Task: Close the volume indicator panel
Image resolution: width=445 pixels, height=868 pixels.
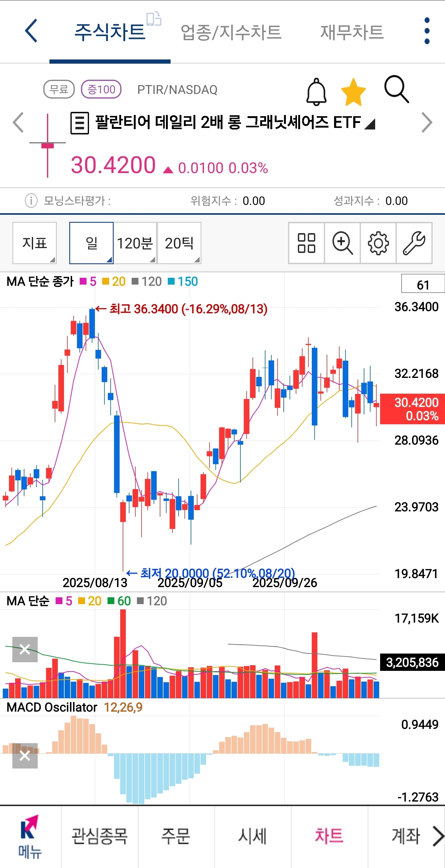Action: (25, 649)
